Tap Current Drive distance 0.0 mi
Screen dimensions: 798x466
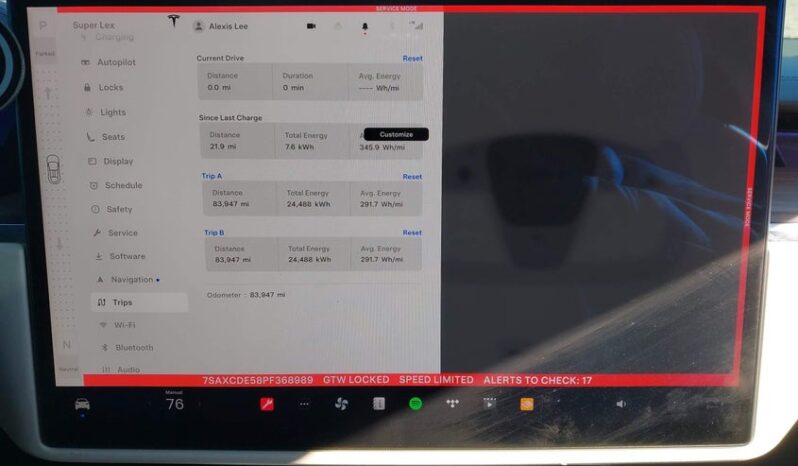coord(219,88)
